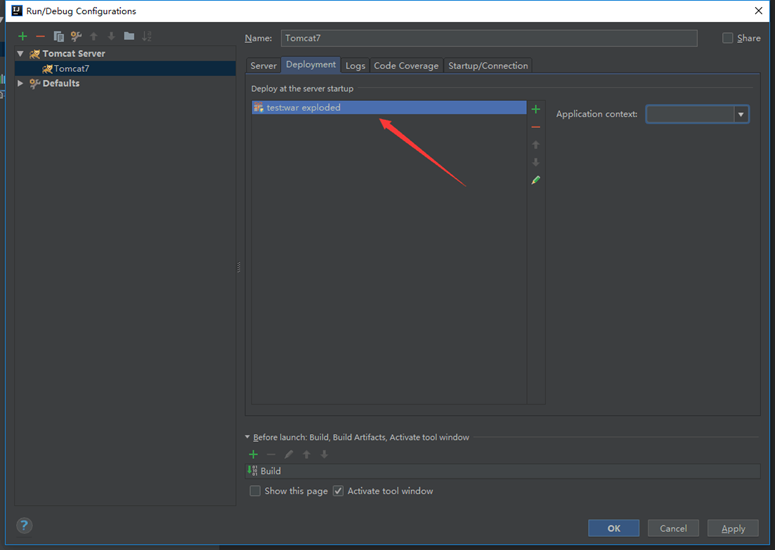Viewport: 775px width, 550px height.
Task: Edit artifact with green pencil icon
Action: (536, 180)
